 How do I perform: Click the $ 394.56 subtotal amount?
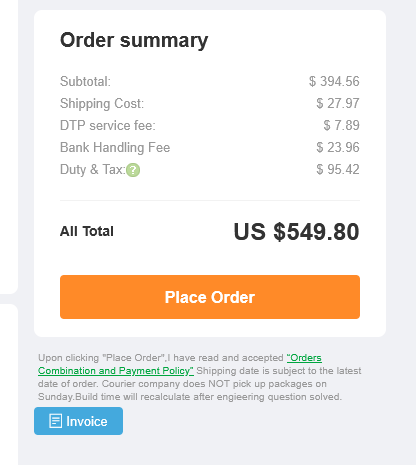pos(334,81)
